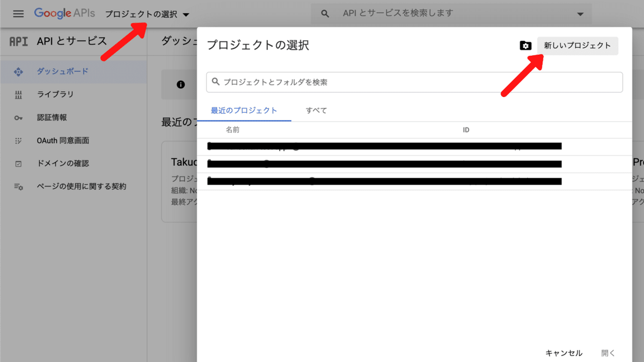Click the gear icon in the dialog
The image size is (644, 362).
525,46
